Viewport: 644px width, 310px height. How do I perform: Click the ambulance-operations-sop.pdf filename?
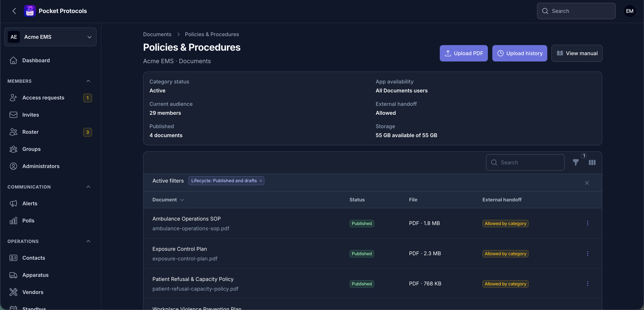pos(191,229)
